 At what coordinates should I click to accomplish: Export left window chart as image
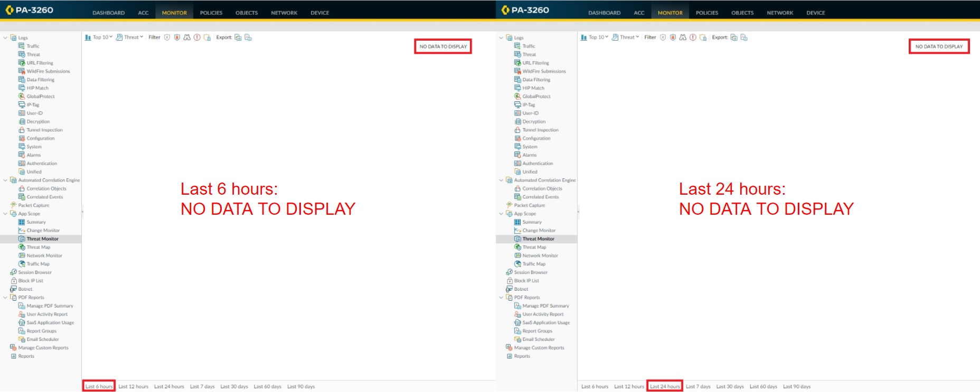click(x=238, y=37)
